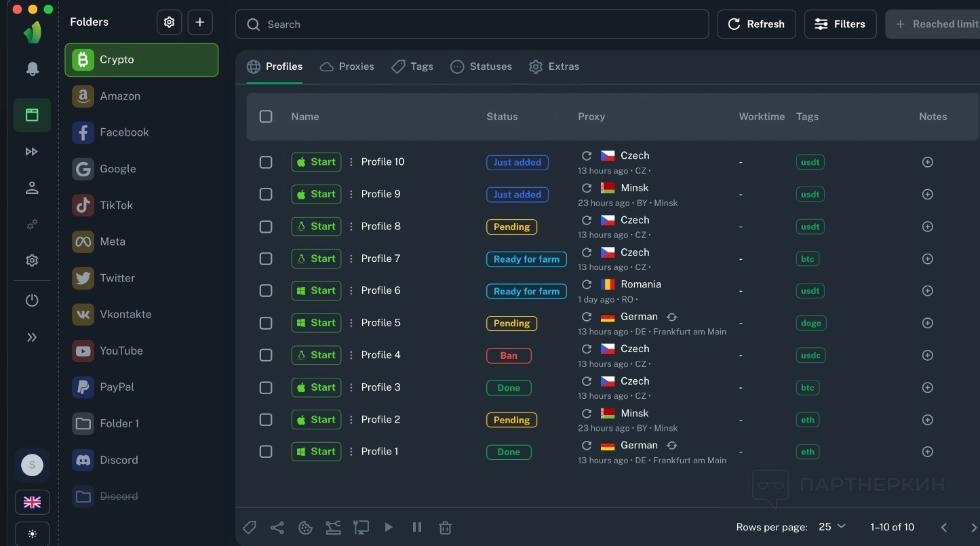Open the TikTok folder
Image resolution: width=980 pixels, height=546 pixels.
[115, 206]
